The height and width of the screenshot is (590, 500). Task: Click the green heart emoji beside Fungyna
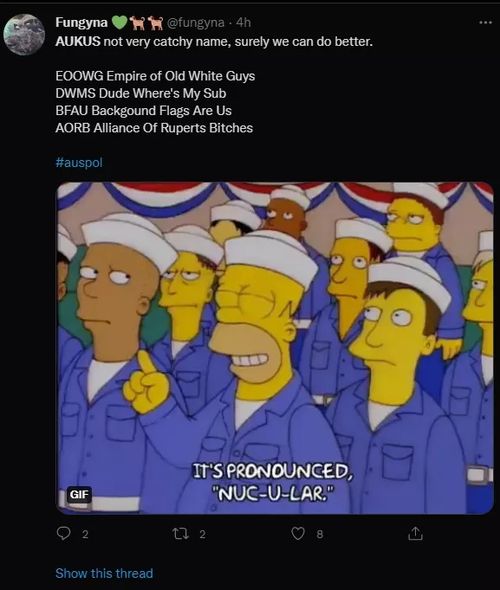[120, 23]
